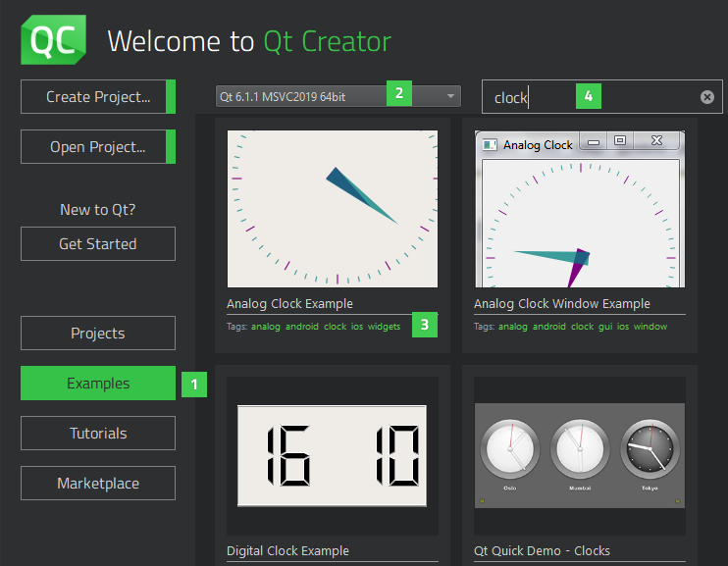Click analog tag under Analog Clock Window Example

(x=513, y=327)
